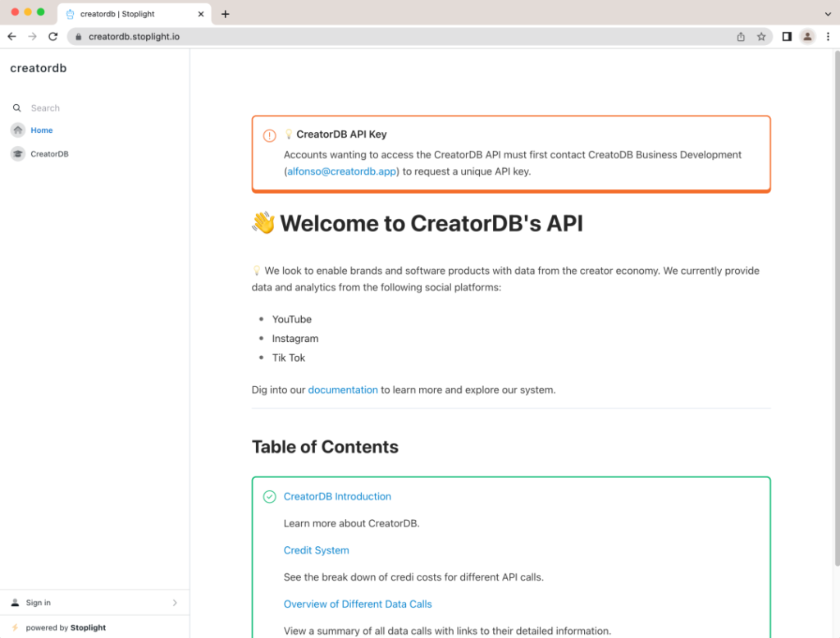Click the vertical page scrollbar
840x638 pixels.
[x=837, y=308]
